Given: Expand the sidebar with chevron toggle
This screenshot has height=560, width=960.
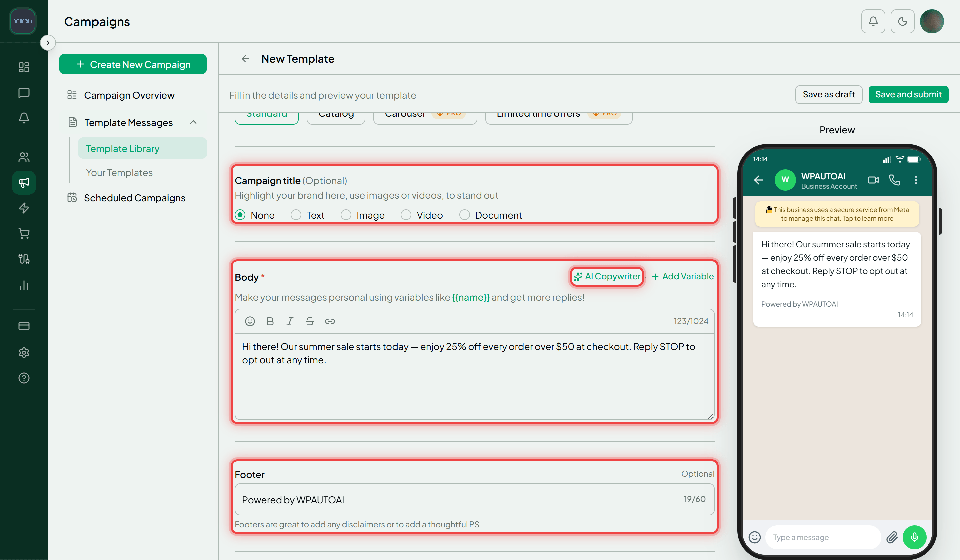Looking at the screenshot, I should (x=48, y=42).
